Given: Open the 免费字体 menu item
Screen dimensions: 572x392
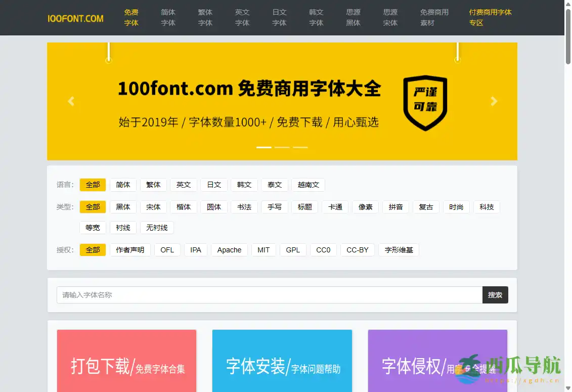Looking at the screenshot, I should (x=131, y=18).
